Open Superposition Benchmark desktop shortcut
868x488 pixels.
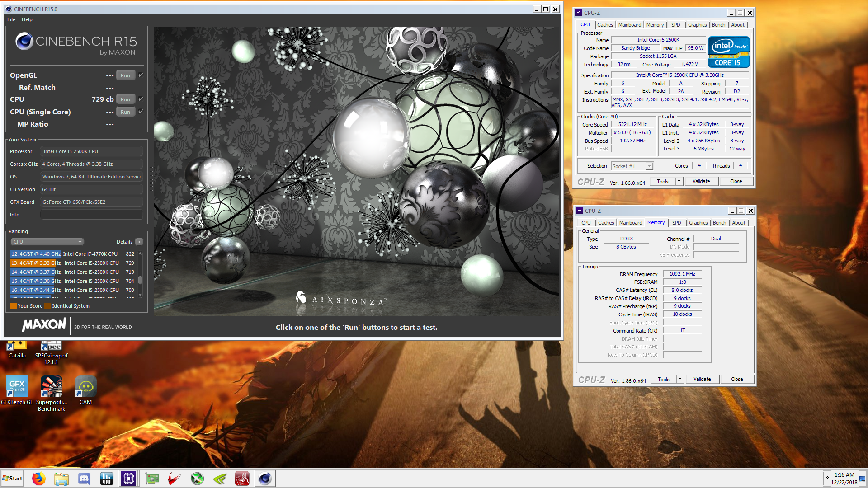point(52,394)
